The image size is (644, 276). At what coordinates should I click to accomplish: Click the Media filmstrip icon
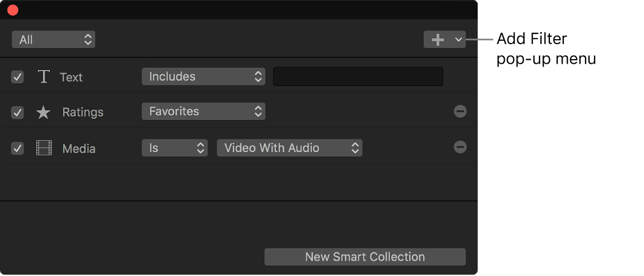click(x=44, y=148)
